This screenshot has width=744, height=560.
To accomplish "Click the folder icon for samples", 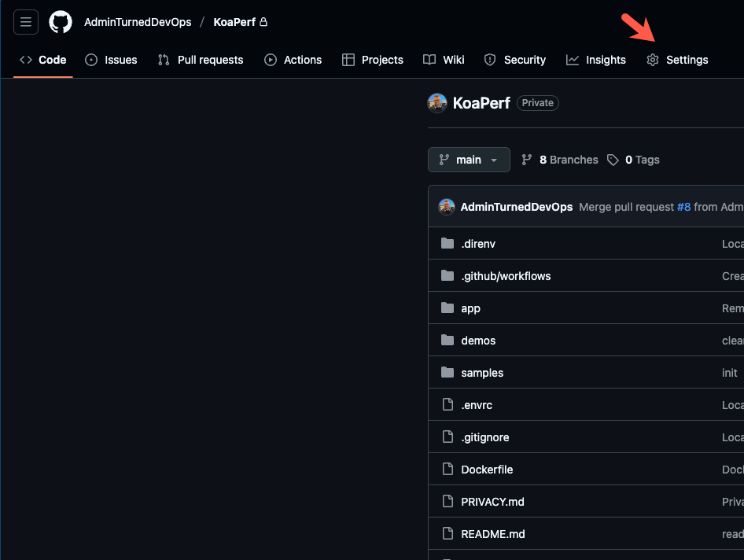I will (448, 373).
